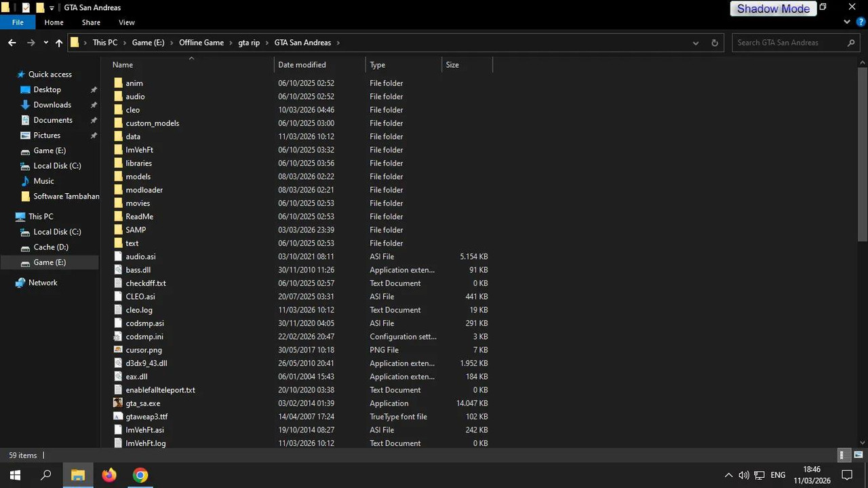The width and height of the screenshot is (868, 488).
Task: Select Network in the navigation pane
Action: 43,283
